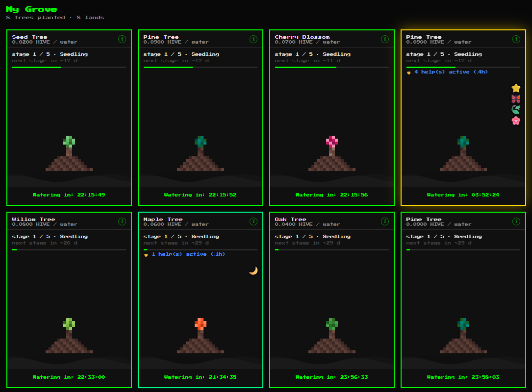Click the Oak Tree growth progress bar
The width and height of the screenshot is (532, 392).
click(332, 249)
